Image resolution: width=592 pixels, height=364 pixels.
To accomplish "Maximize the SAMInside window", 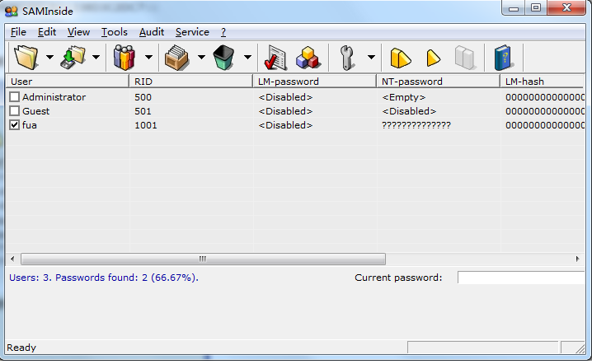I will click(536, 8).
